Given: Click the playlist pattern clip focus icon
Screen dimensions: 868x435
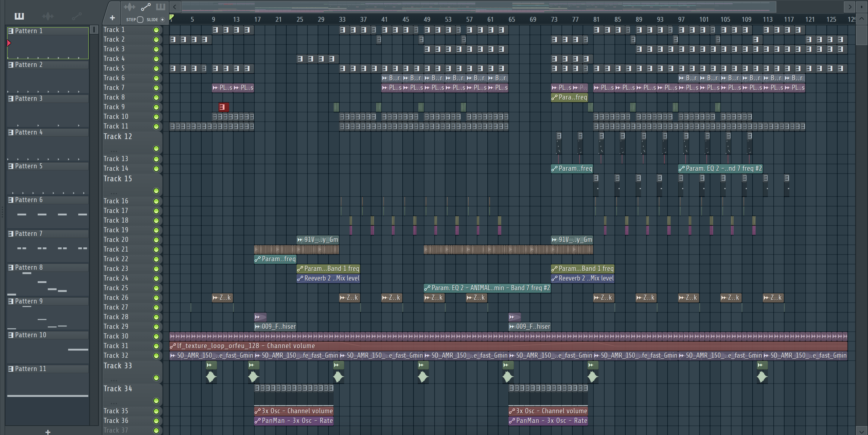Looking at the screenshot, I should coord(160,7).
